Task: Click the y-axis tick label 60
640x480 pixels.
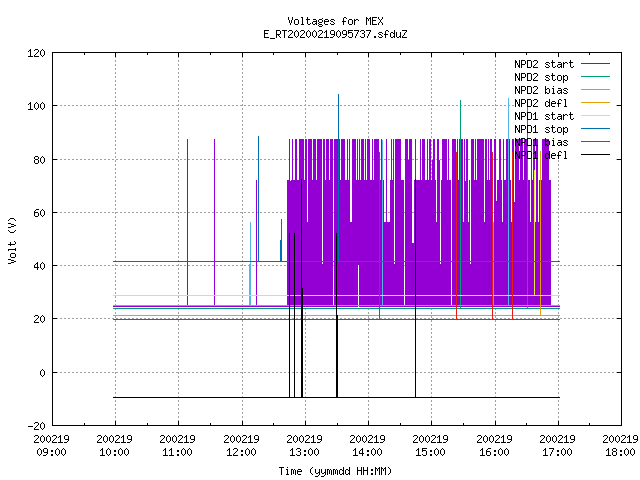Action: (40, 213)
